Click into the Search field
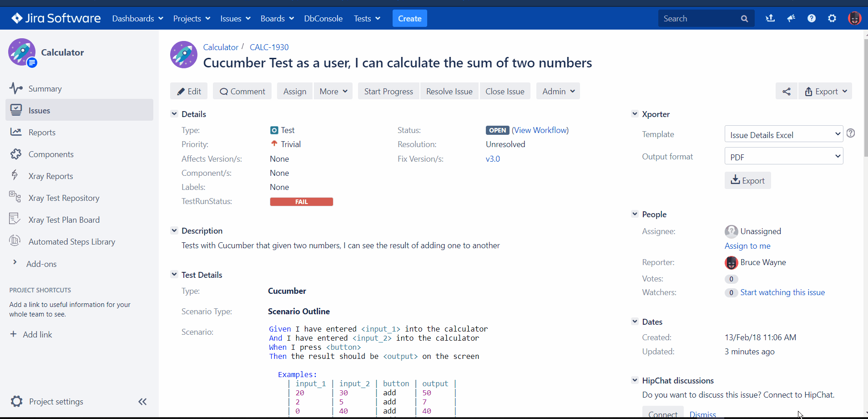 (698, 19)
